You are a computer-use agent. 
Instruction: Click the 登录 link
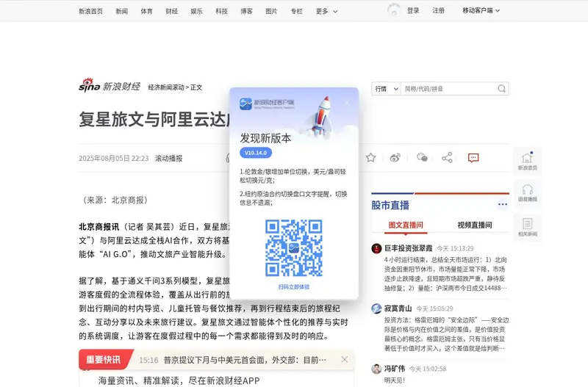pos(413,10)
